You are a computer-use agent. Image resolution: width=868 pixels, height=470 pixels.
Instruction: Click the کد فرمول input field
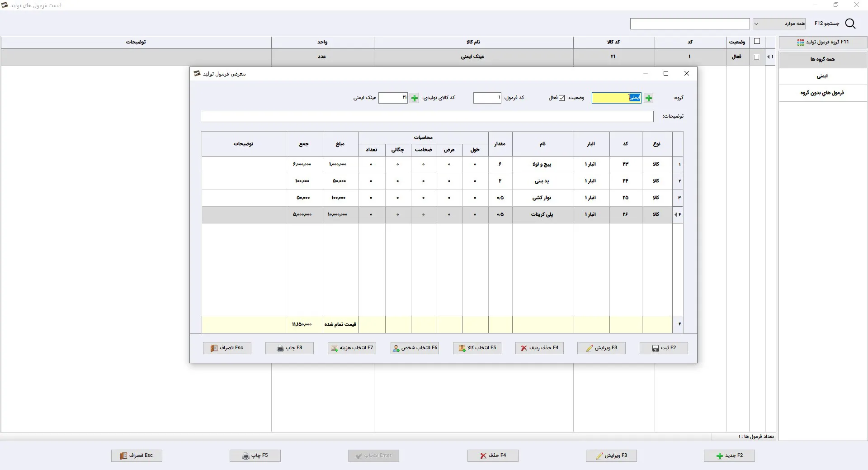pyautogui.click(x=487, y=98)
